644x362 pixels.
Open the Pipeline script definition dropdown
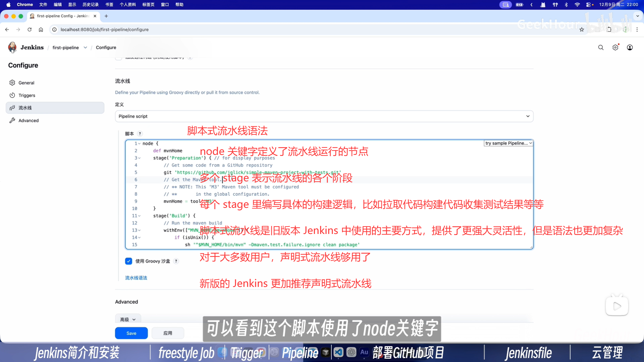(x=324, y=116)
